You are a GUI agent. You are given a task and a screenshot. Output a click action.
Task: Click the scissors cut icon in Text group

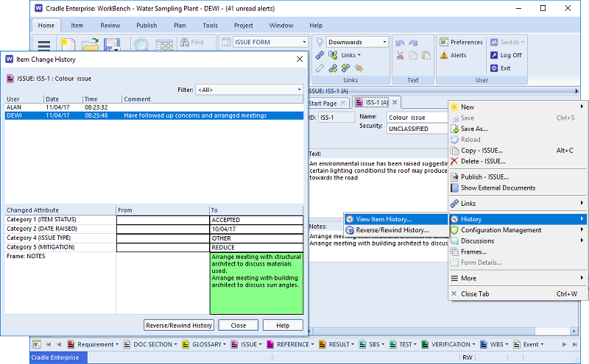(x=400, y=56)
